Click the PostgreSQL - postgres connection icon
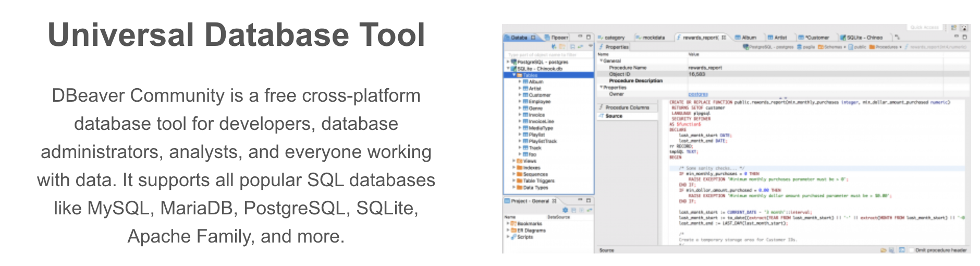 pos(513,62)
